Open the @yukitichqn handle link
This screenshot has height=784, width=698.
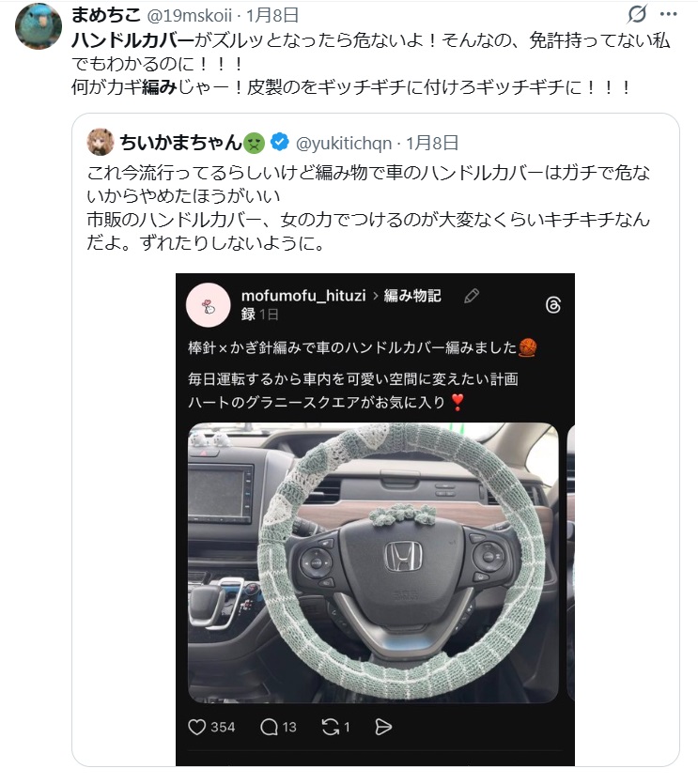coord(344,143)
